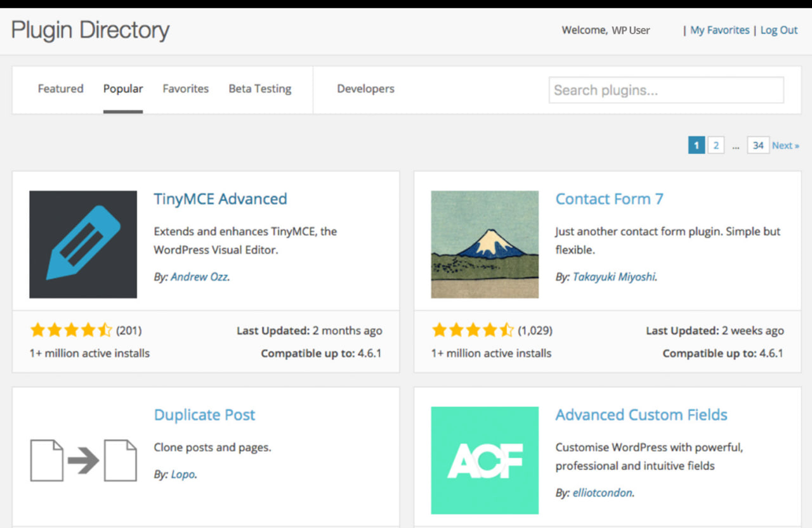Click the TinyMCE Advanced pencil icon
812x528 pixels.
pos(83,244)
